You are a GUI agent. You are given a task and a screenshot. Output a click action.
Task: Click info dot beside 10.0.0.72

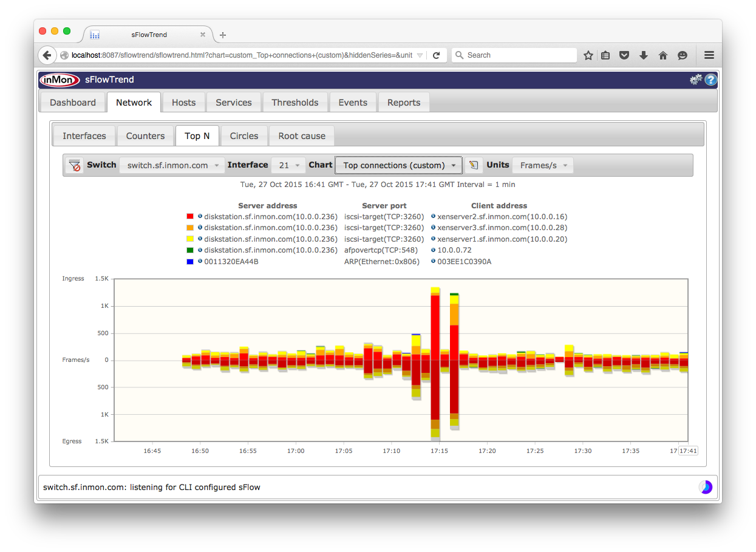point(433,250)
